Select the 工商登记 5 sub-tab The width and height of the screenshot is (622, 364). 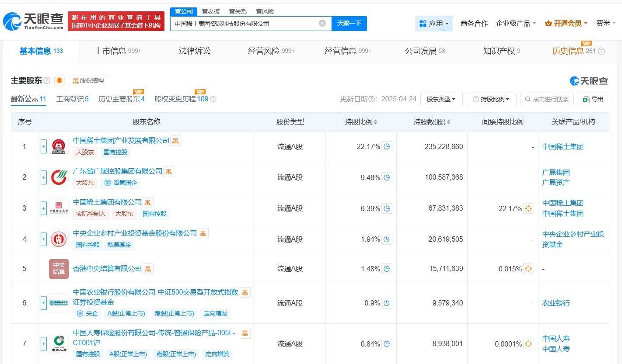(x=72, y=99)
